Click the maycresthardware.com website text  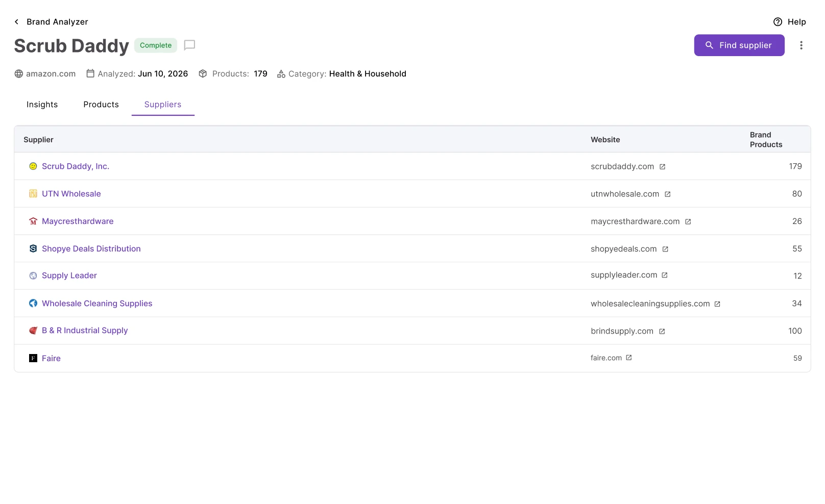(x=635, y=222)
